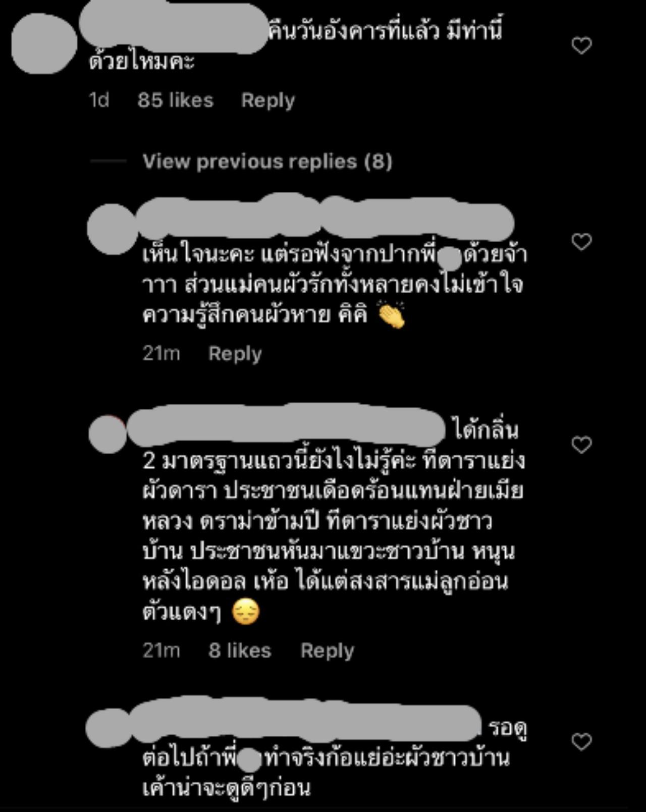Tap the 1d timestamp on first comment
This screenshot has height=812, width=646.
click(x=99, y=100)
